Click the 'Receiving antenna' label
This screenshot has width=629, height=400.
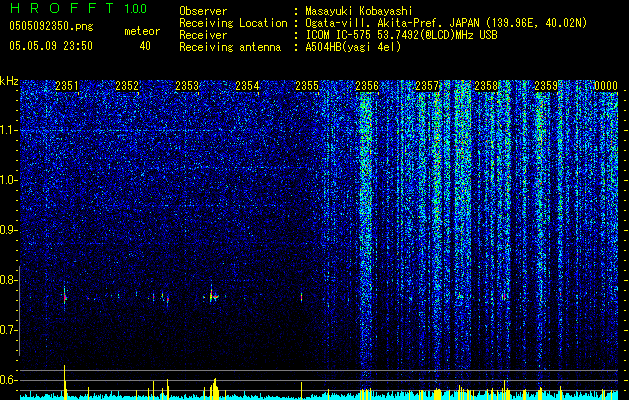click(230, 47)
